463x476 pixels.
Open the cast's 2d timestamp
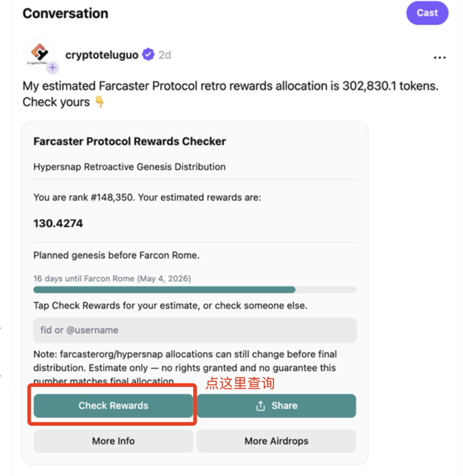point(165,55)
